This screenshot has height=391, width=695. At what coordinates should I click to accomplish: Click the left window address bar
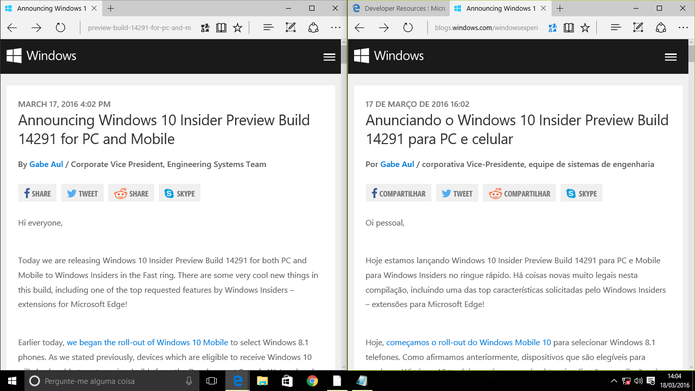pos(139,27)
